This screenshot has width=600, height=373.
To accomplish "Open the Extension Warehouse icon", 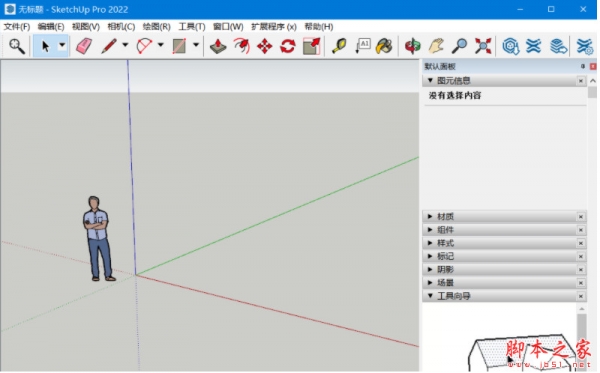I will [534, 46].
